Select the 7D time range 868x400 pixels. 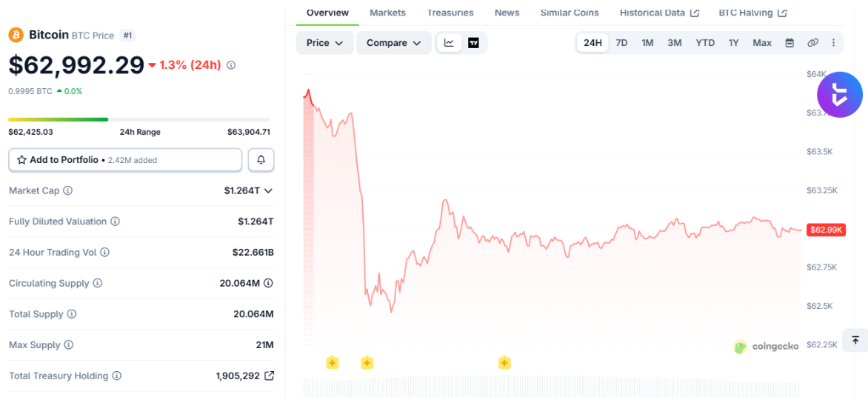click(621, 43)
